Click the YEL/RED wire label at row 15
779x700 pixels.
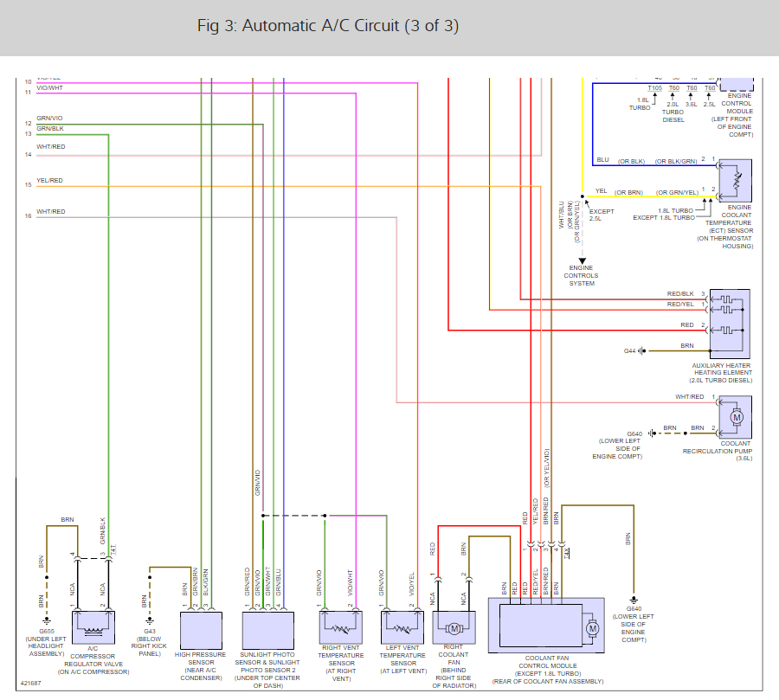49,180
